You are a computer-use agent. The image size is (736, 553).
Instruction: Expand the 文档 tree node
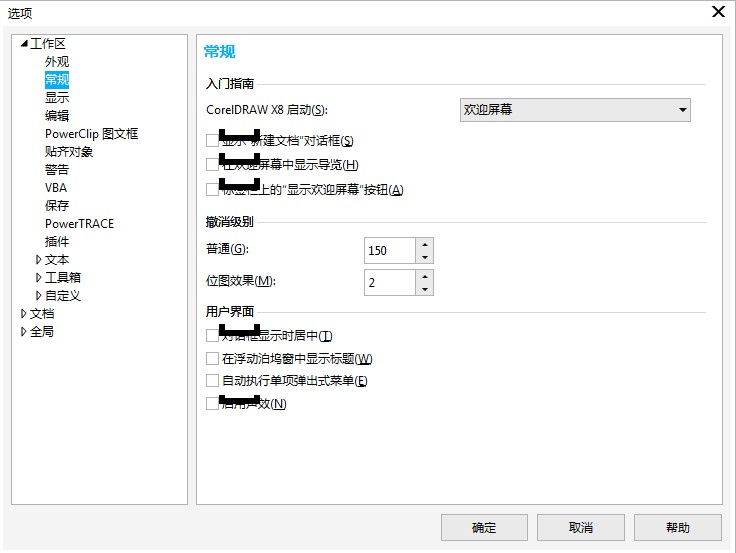tap(23, 313)
